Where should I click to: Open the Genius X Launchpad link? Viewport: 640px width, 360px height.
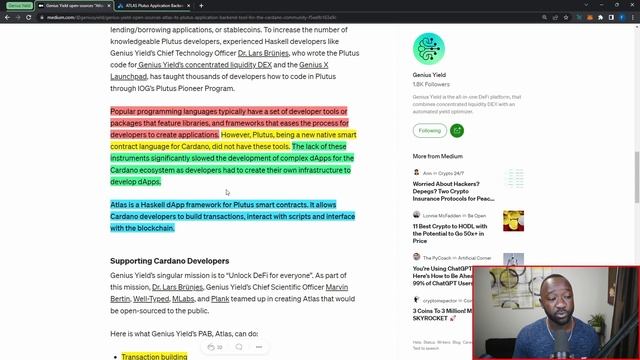(313, 65)
